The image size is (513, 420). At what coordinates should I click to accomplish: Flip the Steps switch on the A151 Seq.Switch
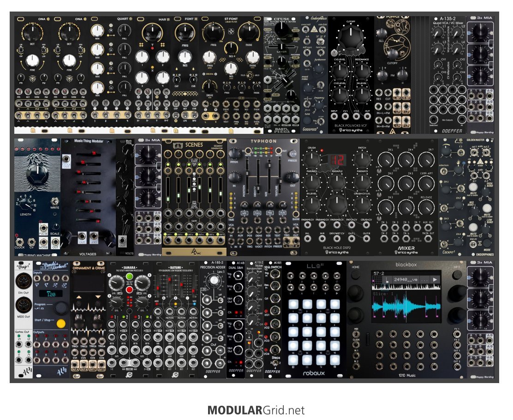[276, 363]
